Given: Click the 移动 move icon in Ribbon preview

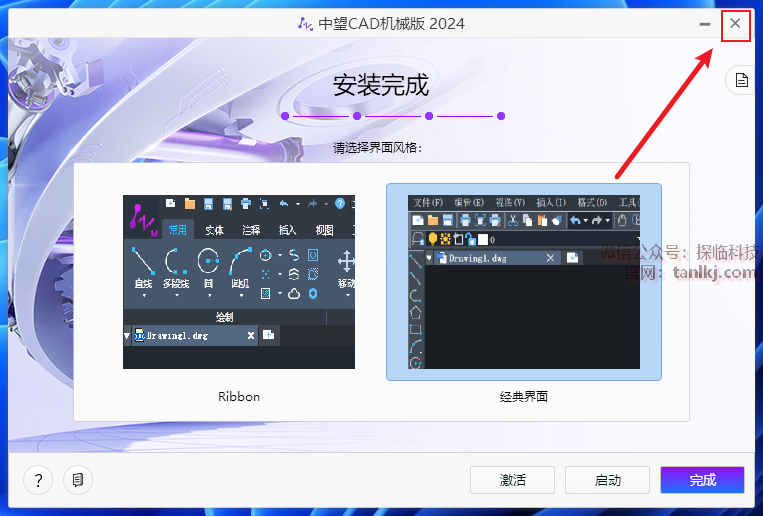Looking at the screenshot, I should pyautogui.click(x=346, y=263).
